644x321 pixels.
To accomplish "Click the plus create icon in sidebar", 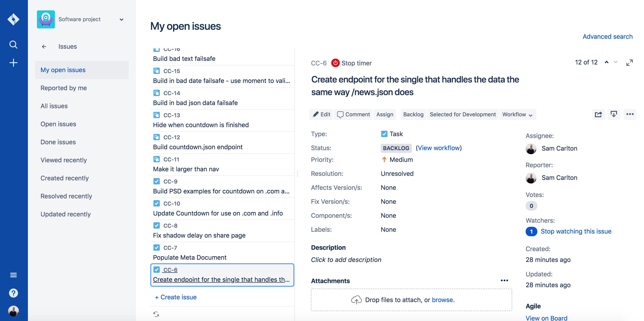I will (14, 63).
